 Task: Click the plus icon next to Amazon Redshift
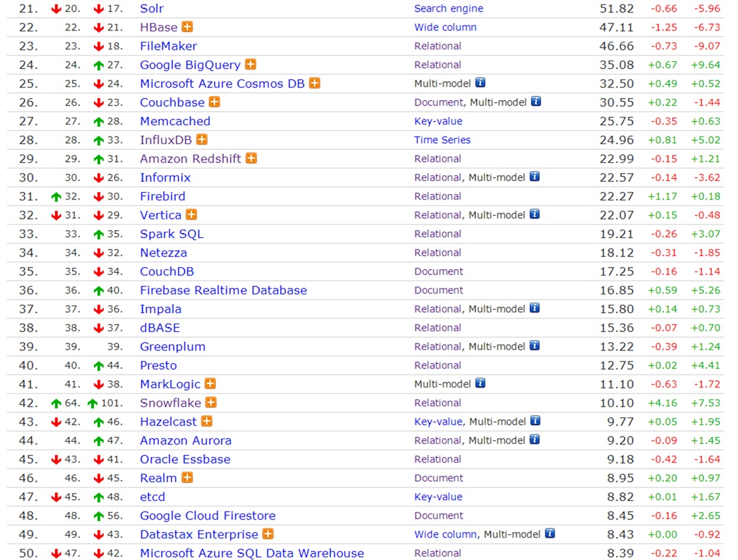click(251, 159)
